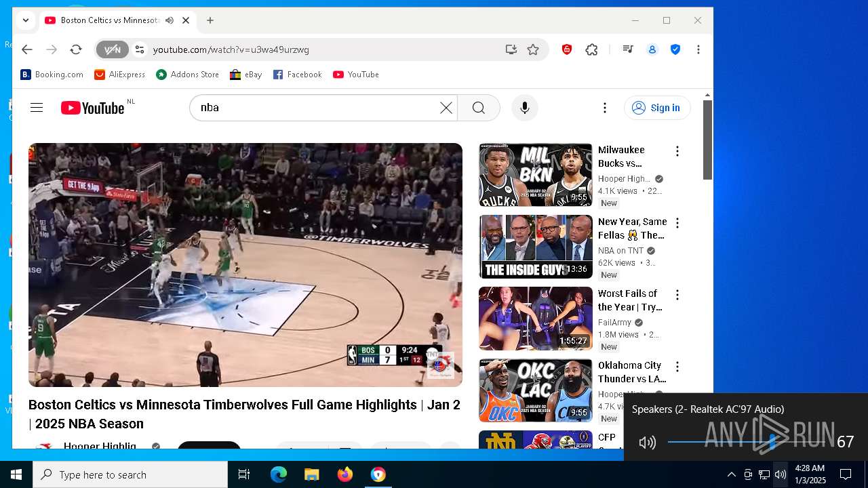The height and width of the screenshot is (488, 868).
Task: Expand the tab search dropdown
Action: pyautogui.click(x=26, y=20)
